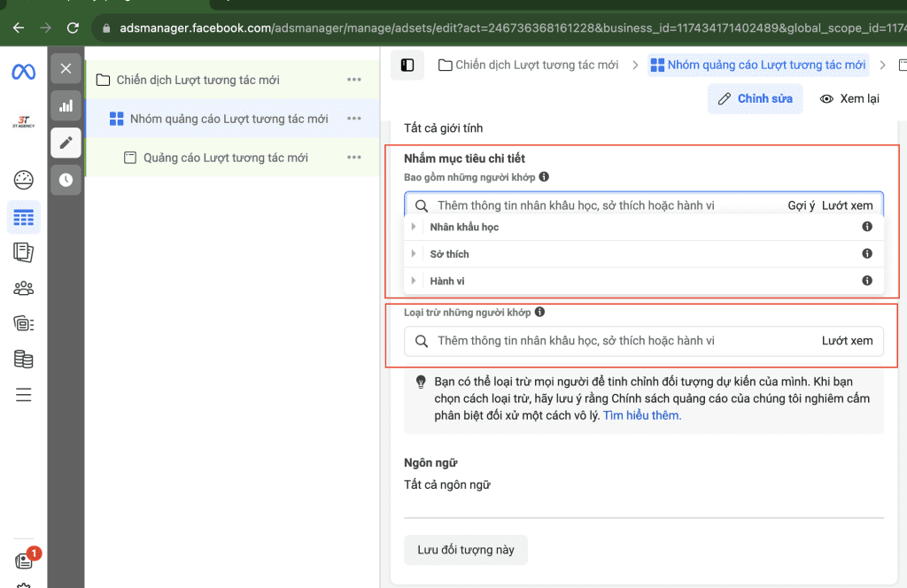Screen dimensions: 907x588
Task: Click the Lưu đối tượng này button
Action: pyautogui.click(x=466, y=550)
